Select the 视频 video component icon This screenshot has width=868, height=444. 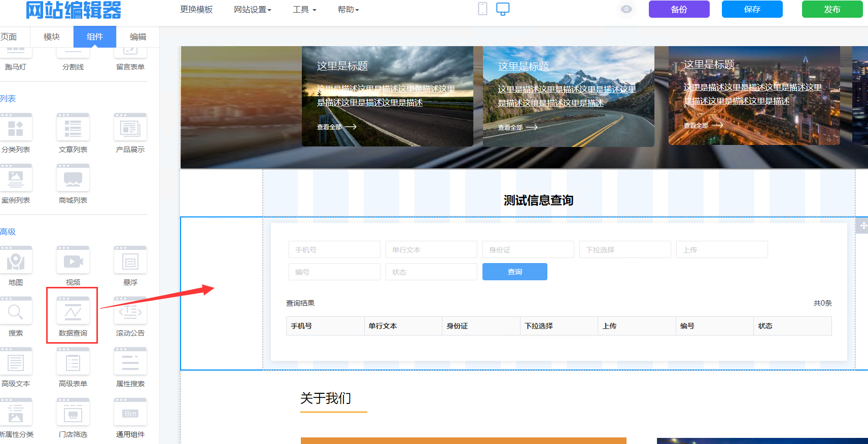(x=73, y=262)
